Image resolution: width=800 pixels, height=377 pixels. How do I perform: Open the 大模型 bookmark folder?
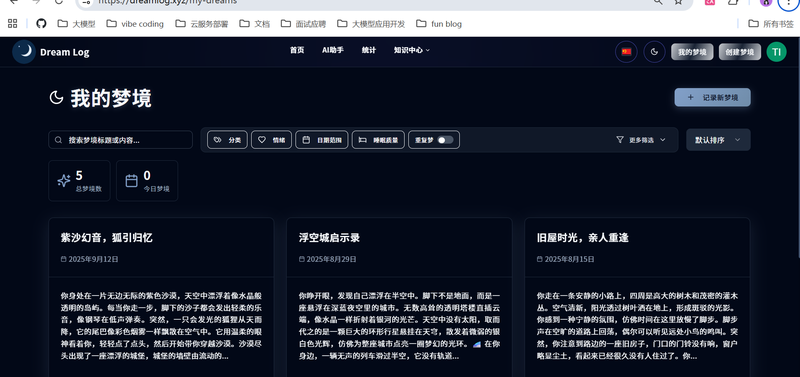[76, 23]
